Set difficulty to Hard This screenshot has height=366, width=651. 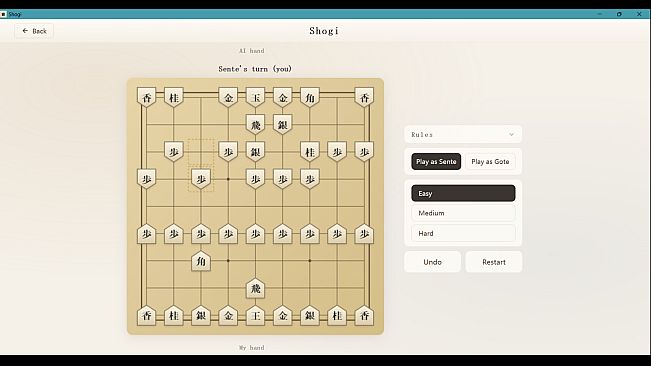[463, 233]
